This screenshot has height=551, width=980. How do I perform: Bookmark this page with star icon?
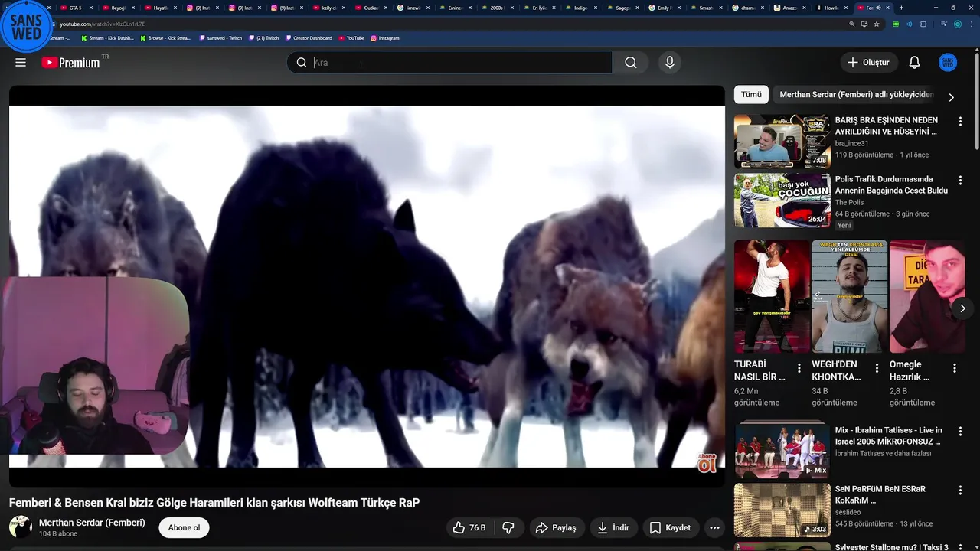pyautogui.click(x=877, y=24)
